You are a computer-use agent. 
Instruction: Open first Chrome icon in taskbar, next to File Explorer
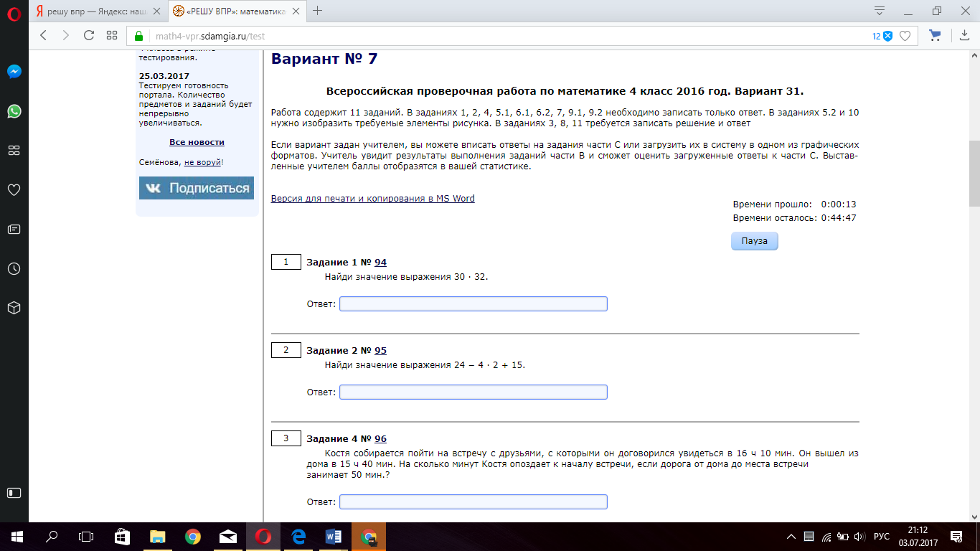click(192, 535)
